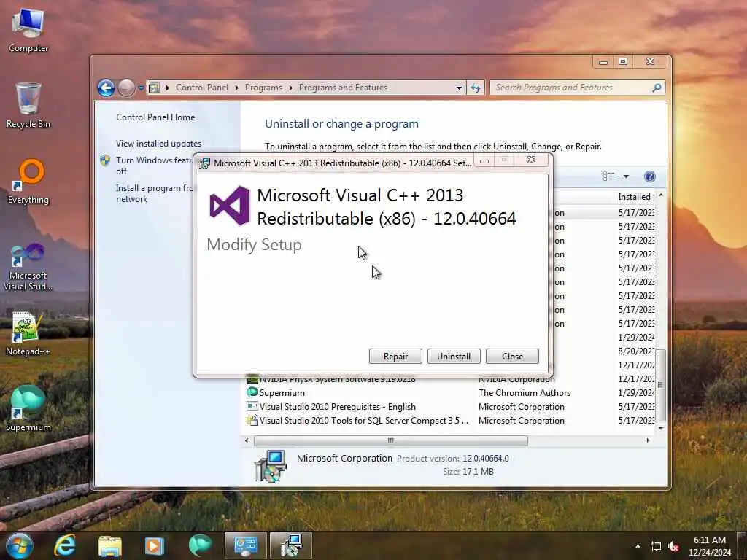Screen dimensions: 747x560
Task: Close the Visual C++ setup dialog window
Action: pyautogui.click(x=532, y=160)
